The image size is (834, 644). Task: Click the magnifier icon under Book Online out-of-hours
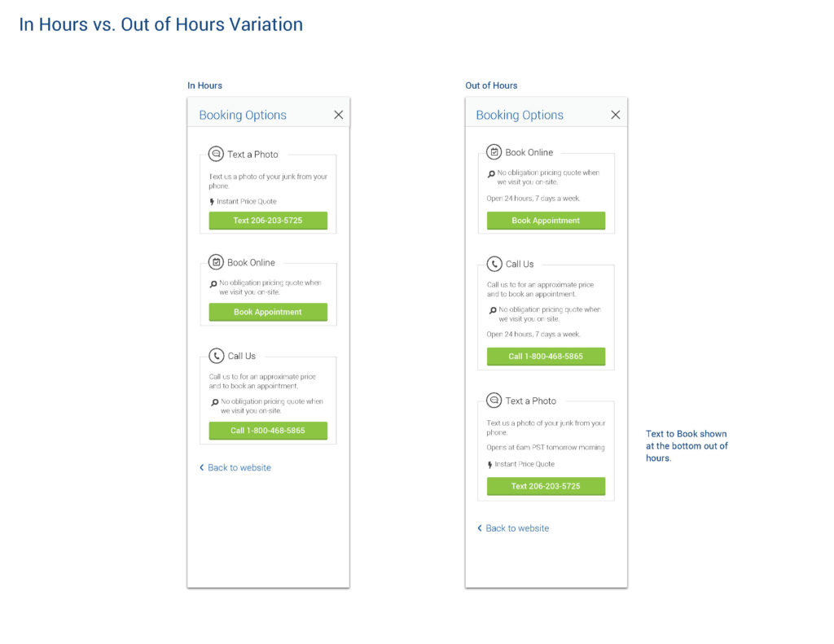[x=492, y=173]
